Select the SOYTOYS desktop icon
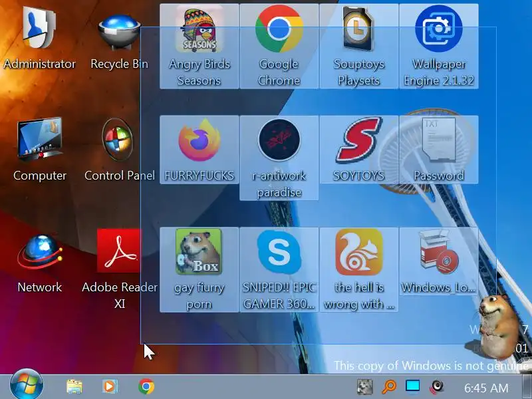This screenshot has width=532, height=399. pyautogui.click(x=358, y=149)
